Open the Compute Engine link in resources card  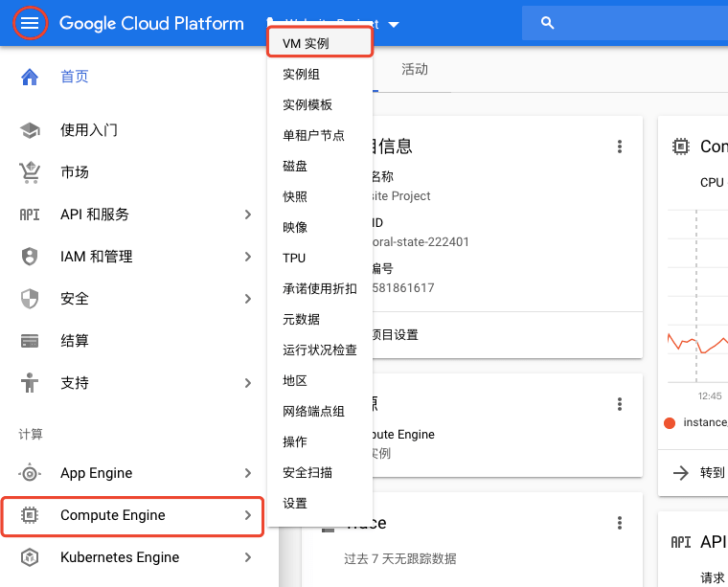click(x=403, y=435)
